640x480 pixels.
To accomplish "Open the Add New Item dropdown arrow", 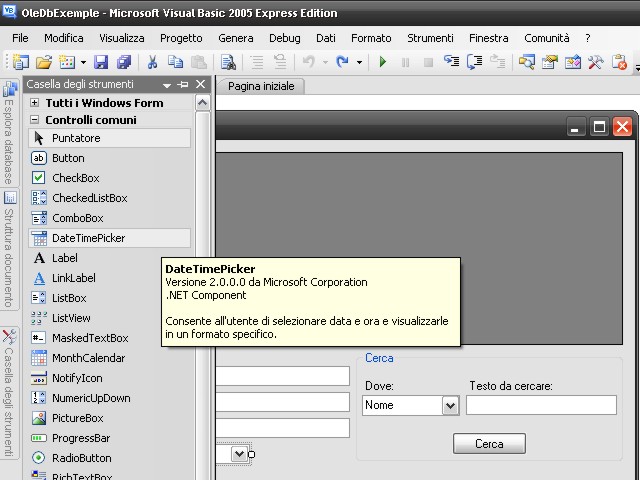I will coord(83,62).
